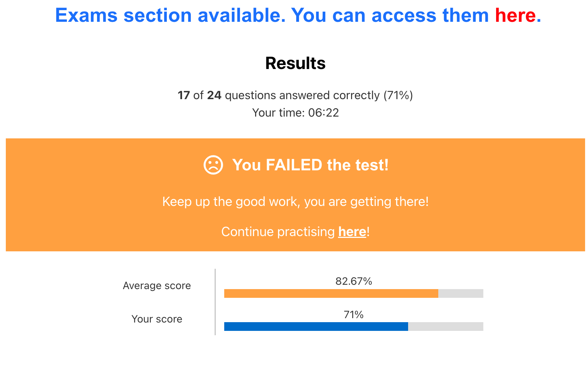Screen dimensions: 588x377
Task: Click the 82.67% value above the bar
Action: [354, 281]
